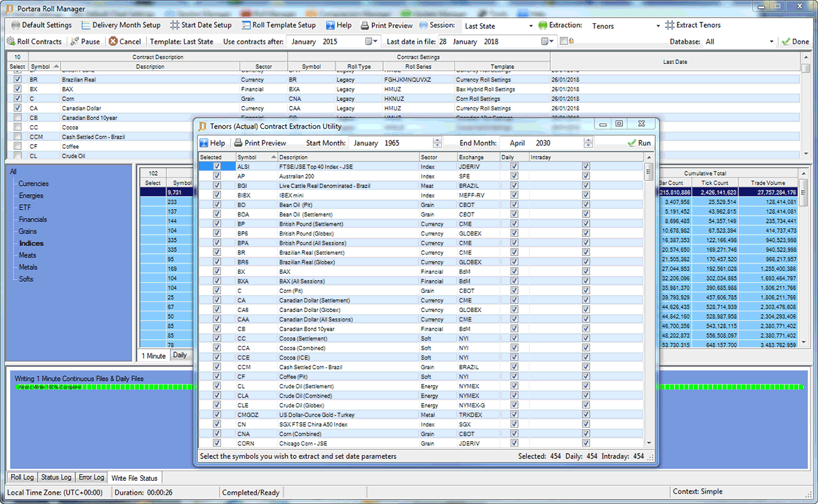Toggle Selected checkbox for ALSI row
The image size is (818, 504).
(217, 166)
